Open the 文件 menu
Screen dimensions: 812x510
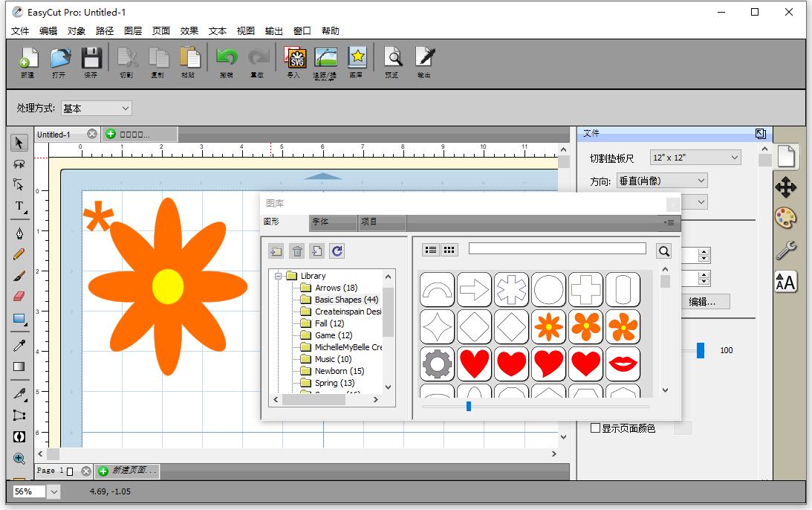[x=20, y=30]
